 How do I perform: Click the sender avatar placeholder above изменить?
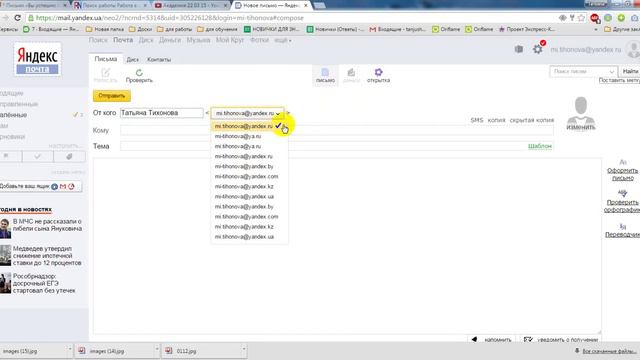tap(581, 109)
